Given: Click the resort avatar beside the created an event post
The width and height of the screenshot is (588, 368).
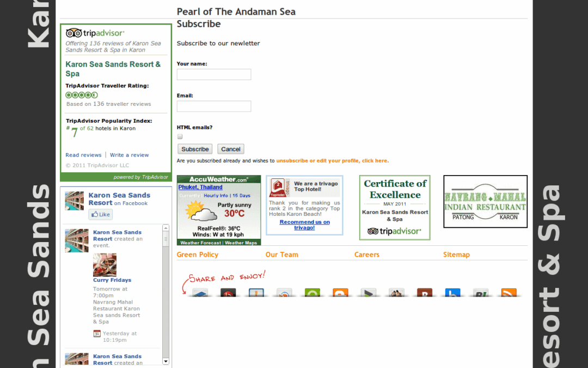Looking at the screenshot, I should point(77,241).
